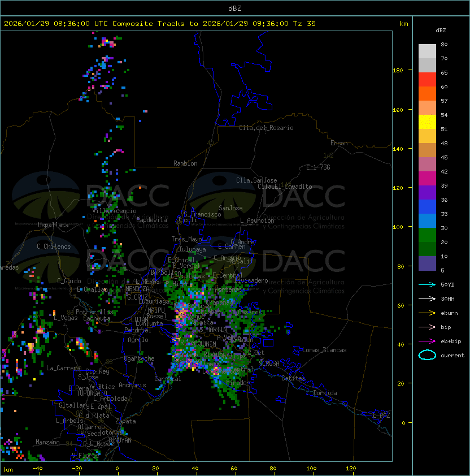Click the 'Ugarteche' map label
470x476 pixels.
[140, 358]
